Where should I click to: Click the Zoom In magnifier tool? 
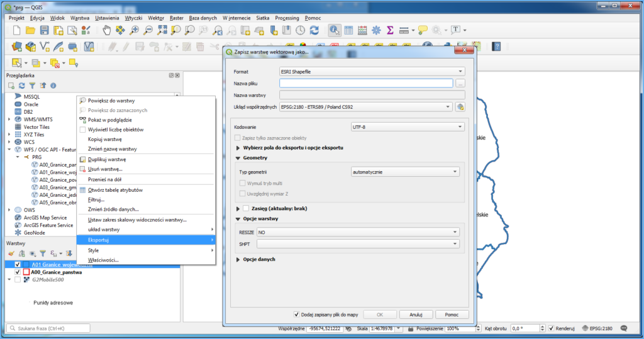tap(135, 30)
